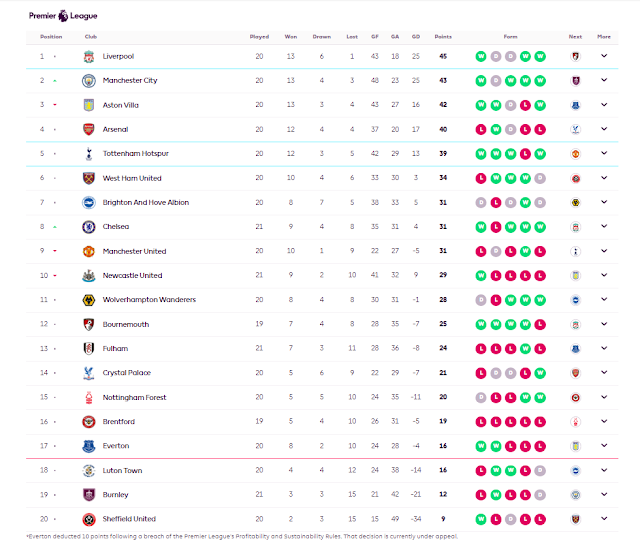Click the Chelsea club crest
Image resolution: width=640 pixels, height=541 pixels.
[x=89, y=227]
